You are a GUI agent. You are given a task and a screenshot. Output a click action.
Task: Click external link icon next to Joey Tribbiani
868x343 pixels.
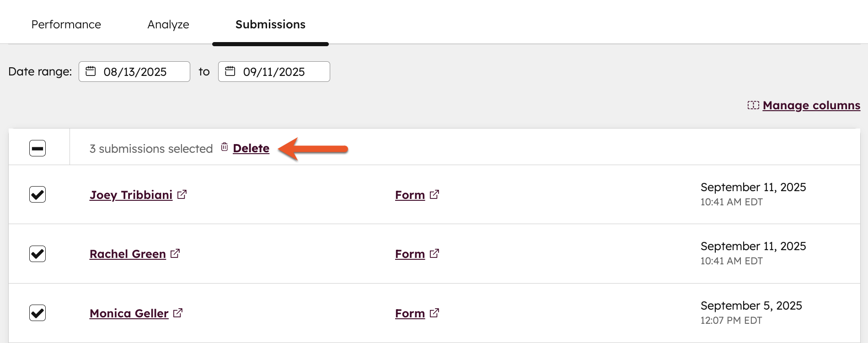coord(182,194)
